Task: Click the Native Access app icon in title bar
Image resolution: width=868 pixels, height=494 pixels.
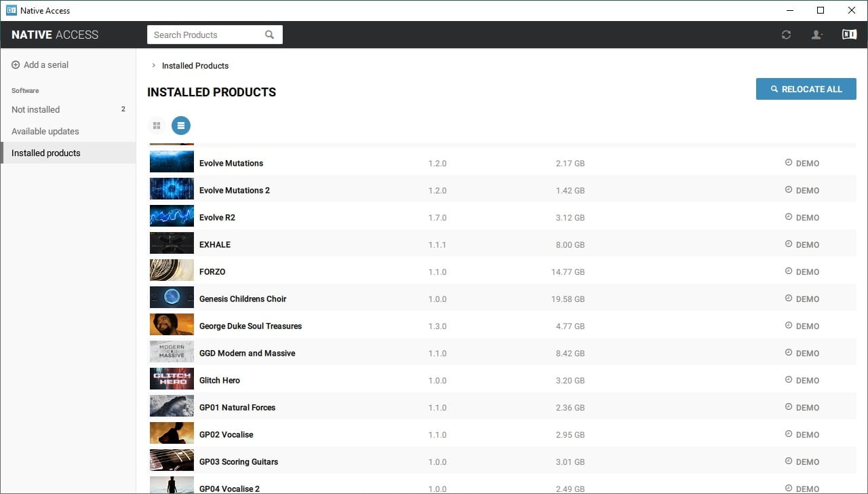Action: 11,10
